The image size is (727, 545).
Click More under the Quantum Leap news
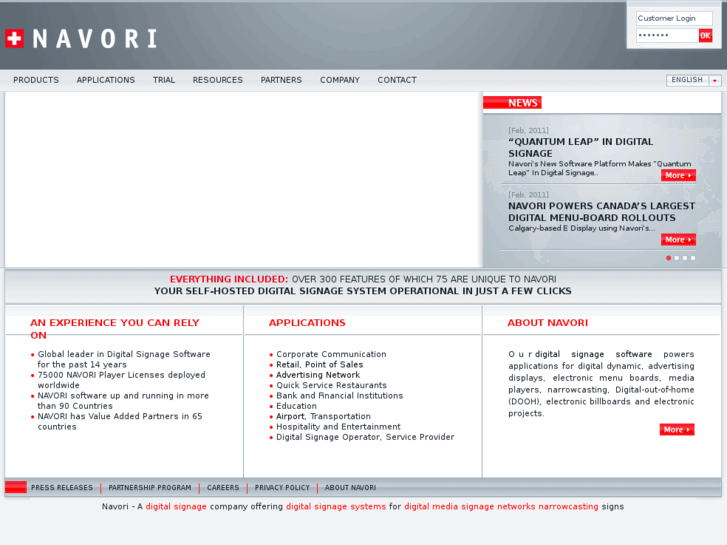[678, 175]
